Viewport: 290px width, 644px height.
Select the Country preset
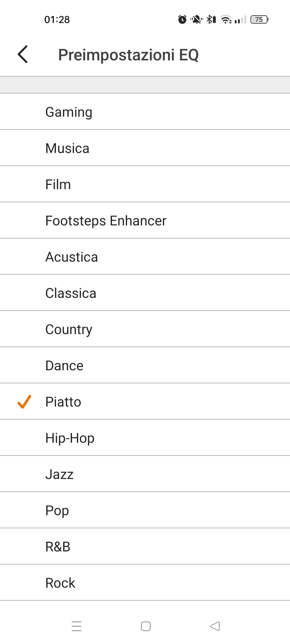tap(145, 329)
